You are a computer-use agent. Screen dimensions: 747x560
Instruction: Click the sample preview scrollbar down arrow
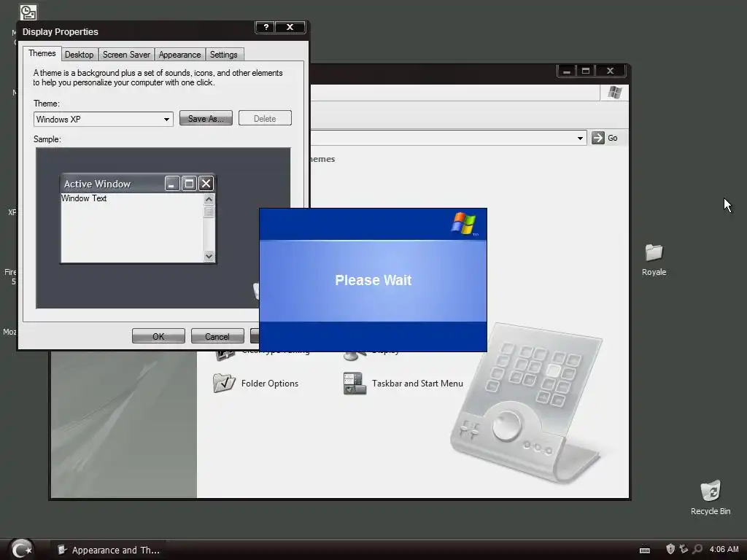209,256
